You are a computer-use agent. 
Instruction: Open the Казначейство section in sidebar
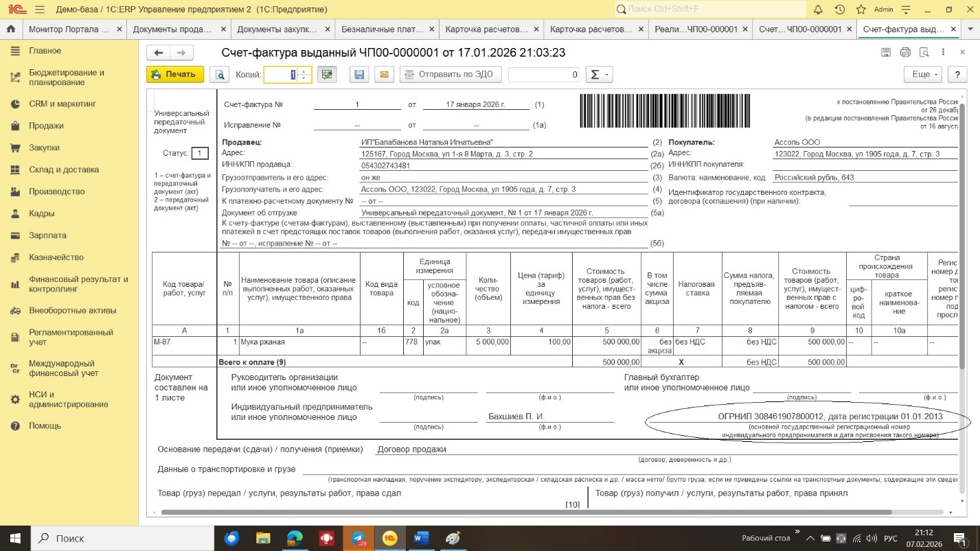tap(56, 257)
